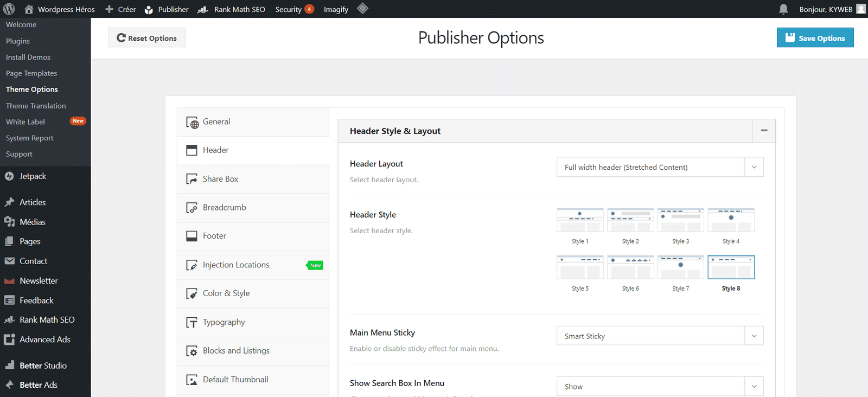Click the Jetpack icon in sidebar

click(9, 176)
